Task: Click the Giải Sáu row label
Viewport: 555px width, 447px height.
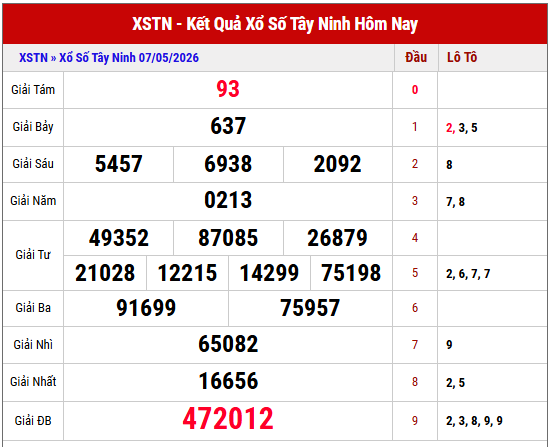Action: tap(33, 164)
